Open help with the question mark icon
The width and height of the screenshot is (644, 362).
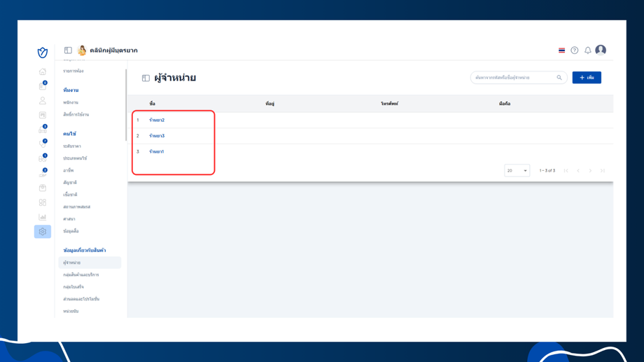click(575, 50)
